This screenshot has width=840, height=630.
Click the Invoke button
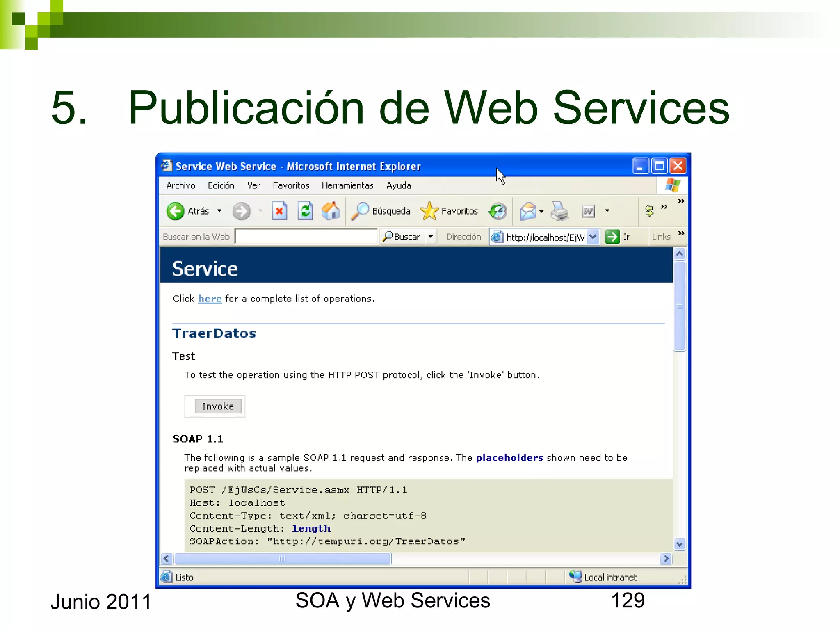click(x=218, y=406)
